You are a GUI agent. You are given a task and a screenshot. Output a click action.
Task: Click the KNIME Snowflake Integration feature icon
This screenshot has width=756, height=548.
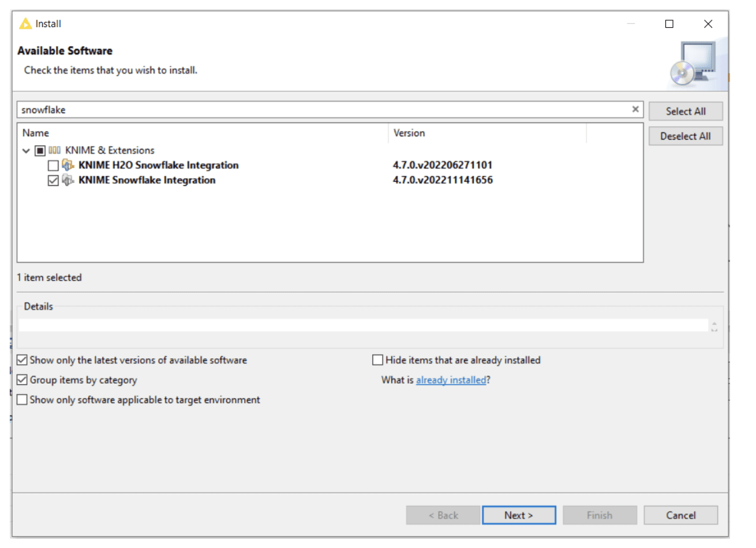68,180
